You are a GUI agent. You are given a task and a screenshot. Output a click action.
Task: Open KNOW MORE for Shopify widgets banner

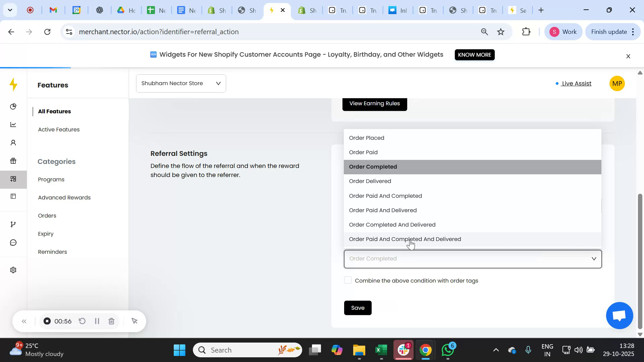(x=474, y=55)
